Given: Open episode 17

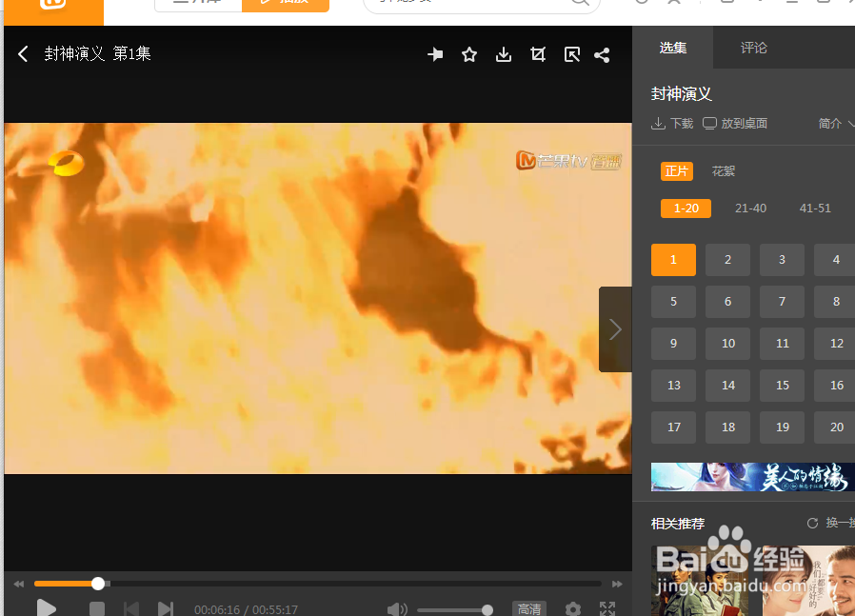Looking at the screenshot, I should pyautogui.click(x=673, y=427).
